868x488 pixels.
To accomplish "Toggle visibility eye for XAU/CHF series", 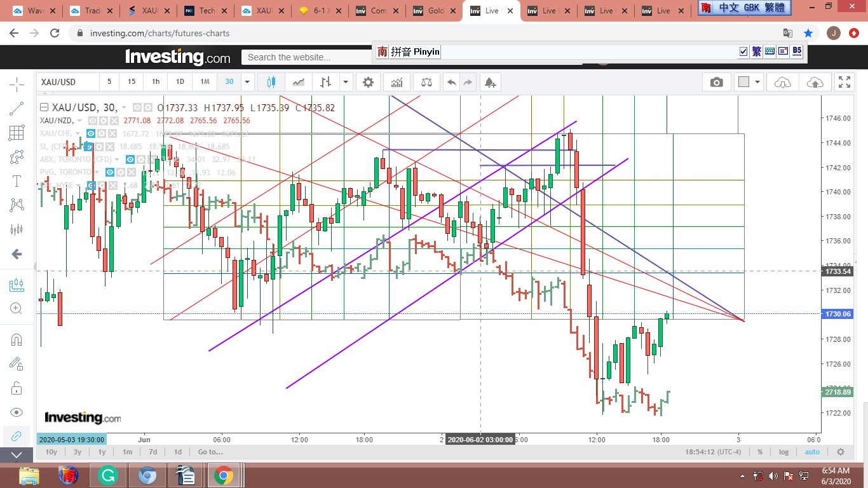I will click(92, 133).
